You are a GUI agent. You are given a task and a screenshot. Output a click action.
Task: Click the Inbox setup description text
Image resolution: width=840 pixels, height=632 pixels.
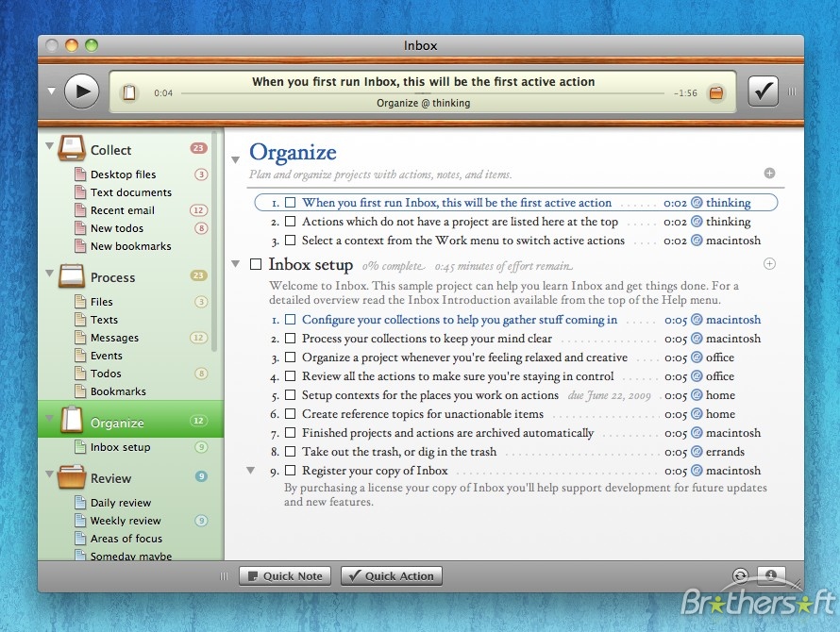(504, 292)
